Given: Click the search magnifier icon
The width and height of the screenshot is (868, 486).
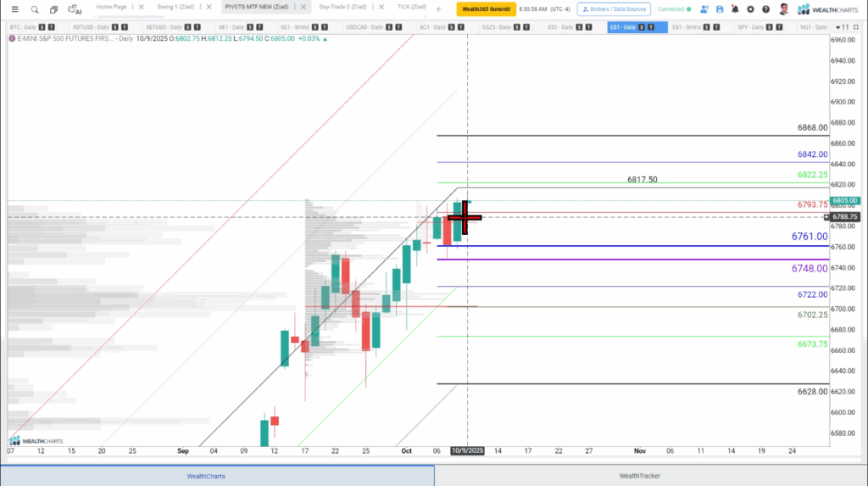Looking at the screenshot, I should [x=35, y=9].
